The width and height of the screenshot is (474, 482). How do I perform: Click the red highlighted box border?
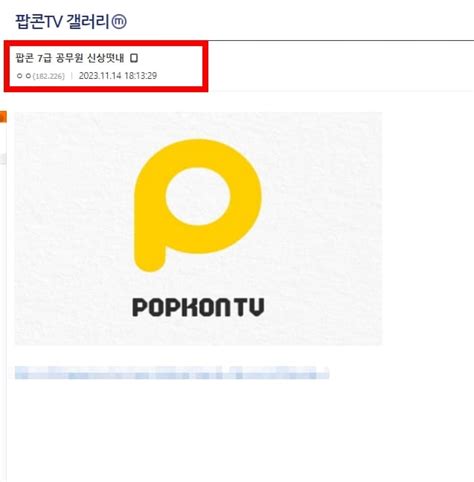click(106, 43)
